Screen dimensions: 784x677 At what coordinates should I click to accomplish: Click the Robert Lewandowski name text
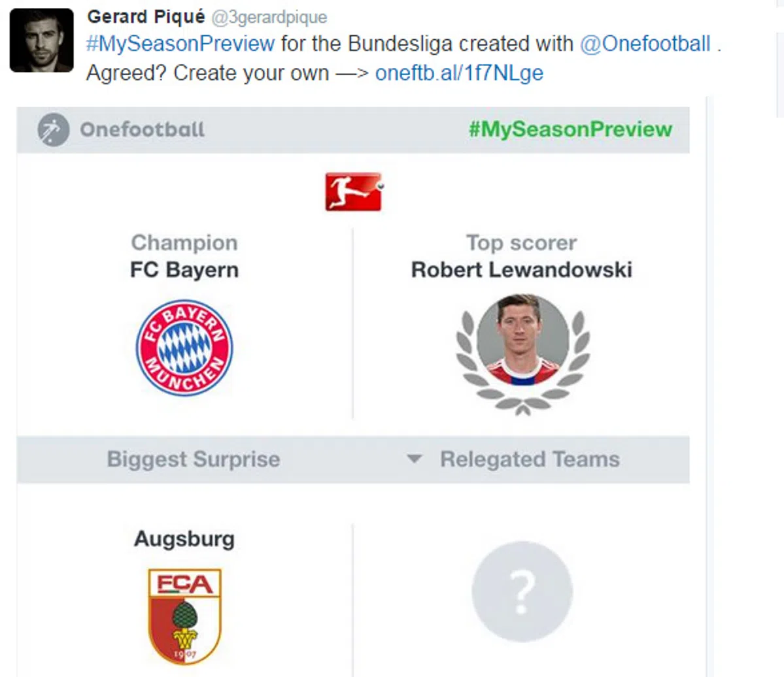pyautogui.click(x=521, y=270)
